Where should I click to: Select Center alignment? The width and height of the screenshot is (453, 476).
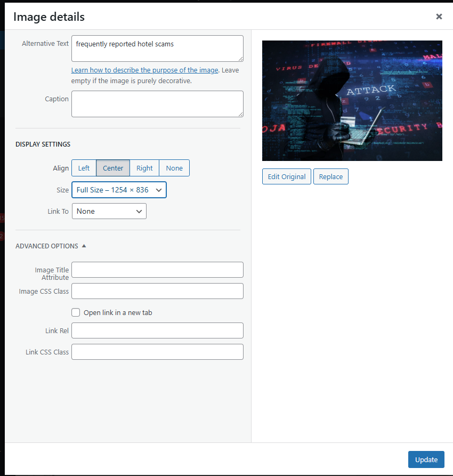(x=113, y=168)
